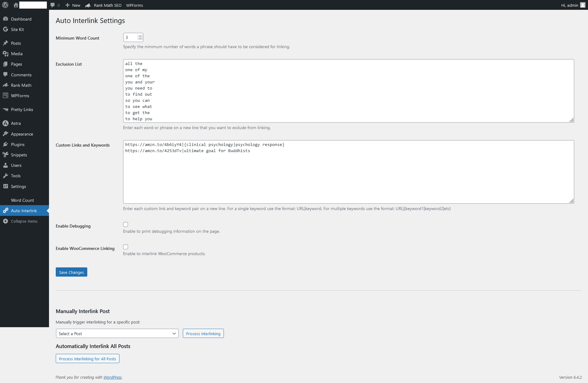Click the Save Changes button
The width and height of the screenshot is (588, 383).
click(x=71, y=272)
